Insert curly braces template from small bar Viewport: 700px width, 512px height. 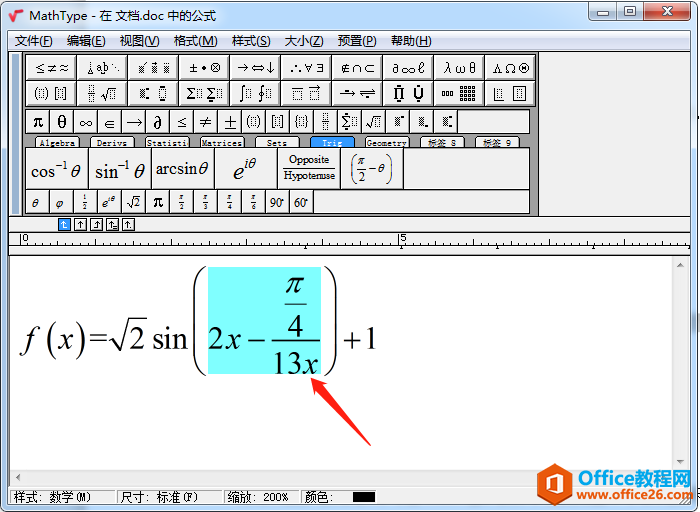(302, 121)
